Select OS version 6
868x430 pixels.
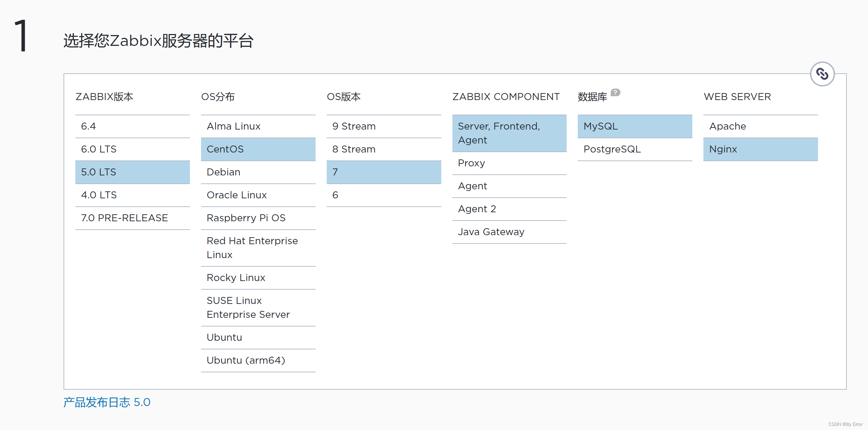tap(384, 195)
